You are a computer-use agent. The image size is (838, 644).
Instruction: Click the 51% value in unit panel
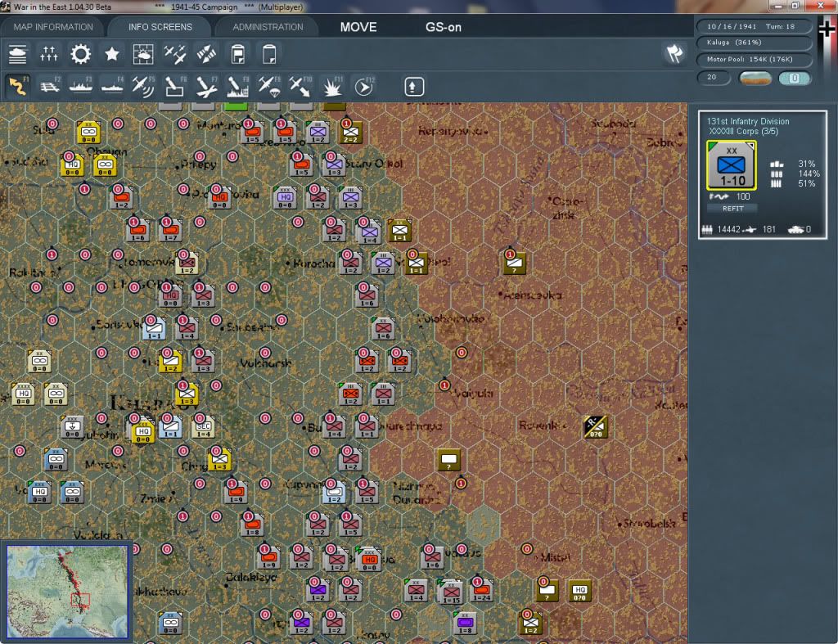coord(807,184)
